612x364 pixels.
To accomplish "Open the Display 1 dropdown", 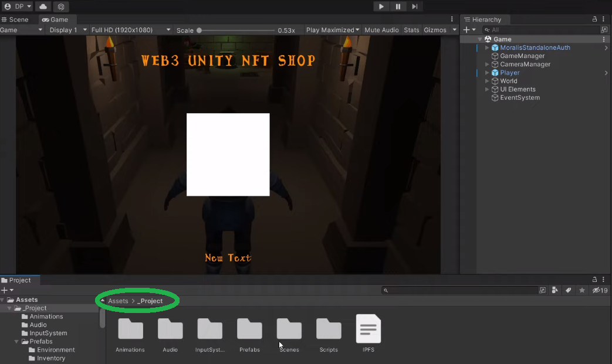I will point(68,30).
